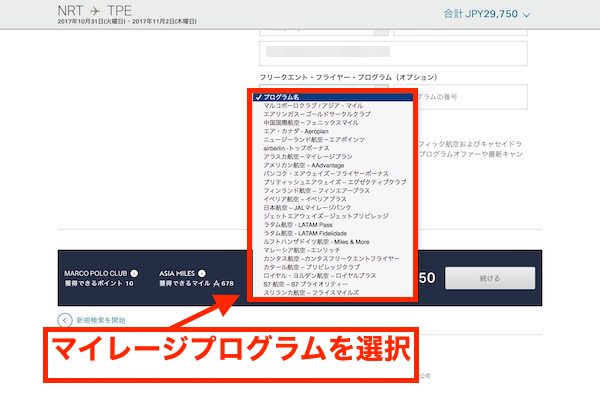Select マレーシア航空 エンリッチ program
The image size is (600, 400).
[x=333, y=250]
